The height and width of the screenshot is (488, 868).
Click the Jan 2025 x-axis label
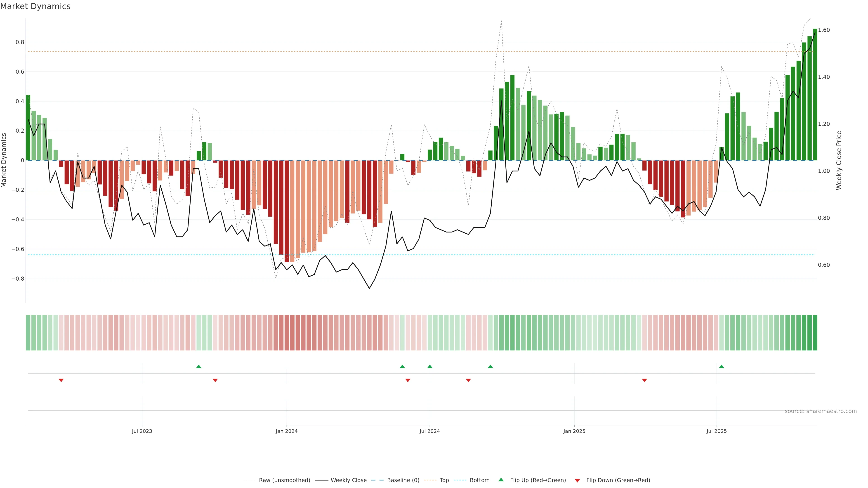[574, 431]
